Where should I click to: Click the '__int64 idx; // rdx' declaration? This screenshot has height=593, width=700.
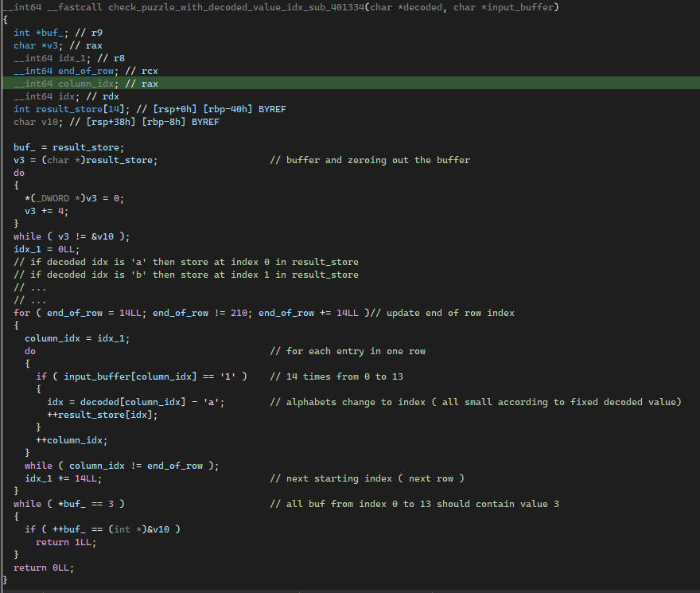coord(66,96)
